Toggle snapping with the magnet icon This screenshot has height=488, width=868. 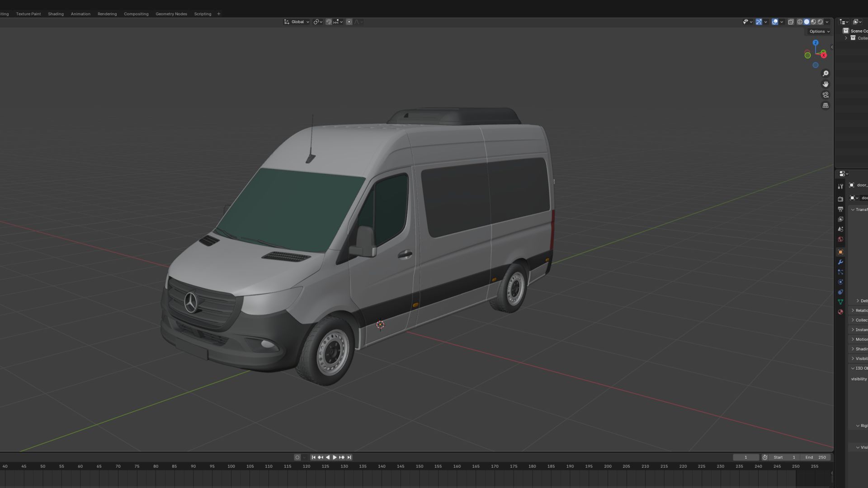coord(329,21)
